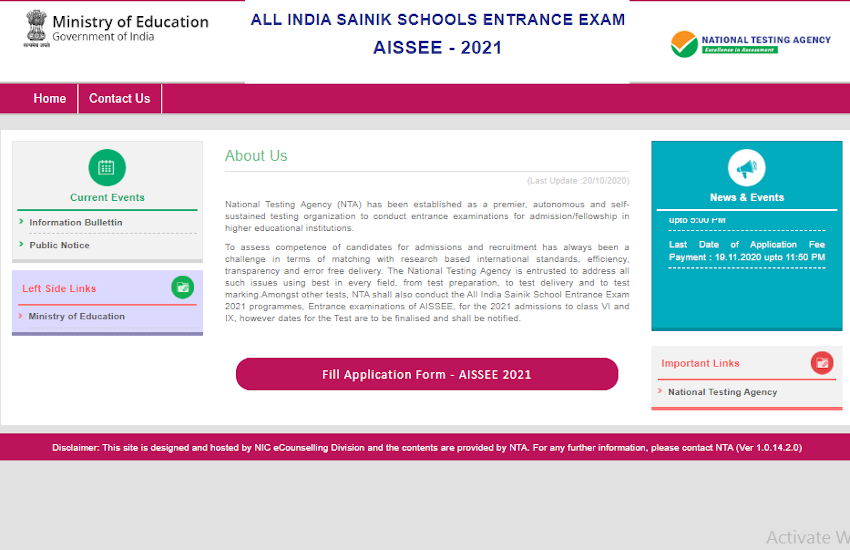Click the green Left Side Links icon
This screenshot has height=550, width=850.
[x=182, y=288]
